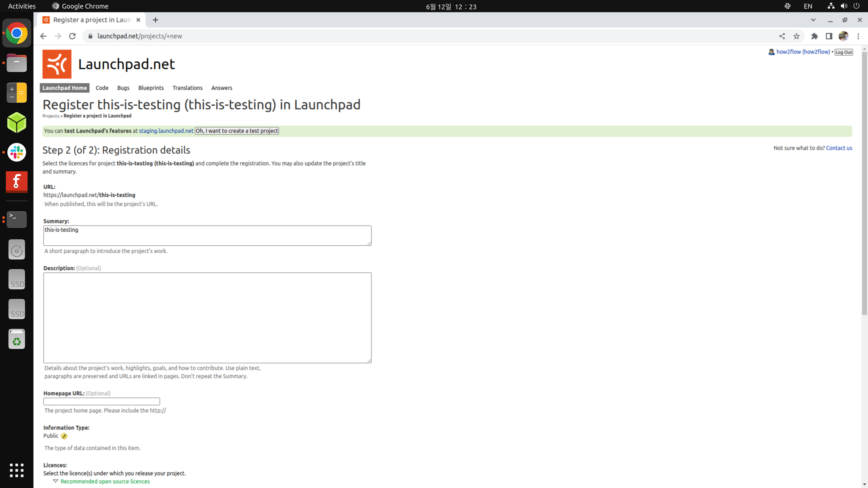Viewport: 868px width, 488px height.
Task: Open the Chrome profile avatar
Action: point(843,36)
